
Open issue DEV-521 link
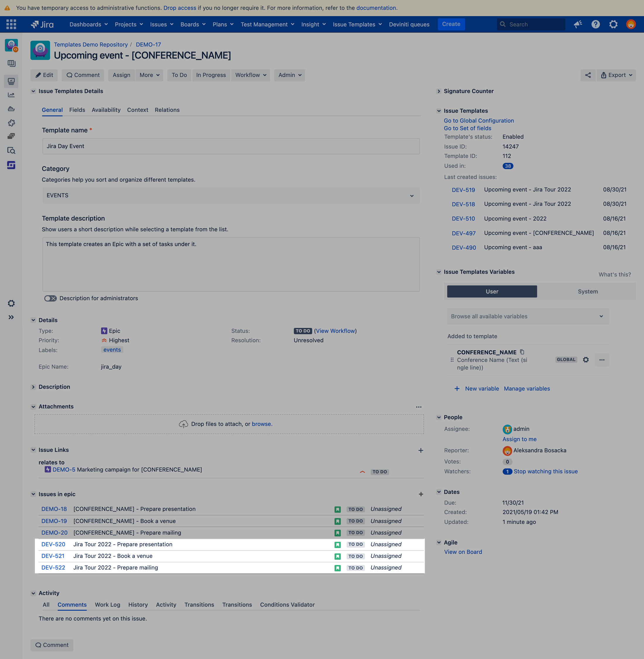click(x=53, y=556)
